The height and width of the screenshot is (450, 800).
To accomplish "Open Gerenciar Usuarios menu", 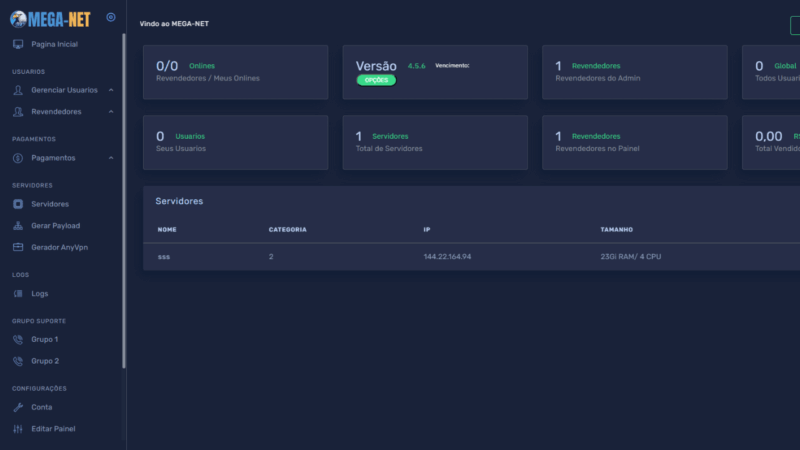I will [x=64, y=90].
